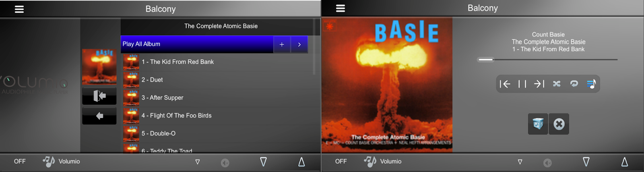Click the exit-library icon below album thumbnail
This screenshot has height=172, width=644.
[99, 96]
